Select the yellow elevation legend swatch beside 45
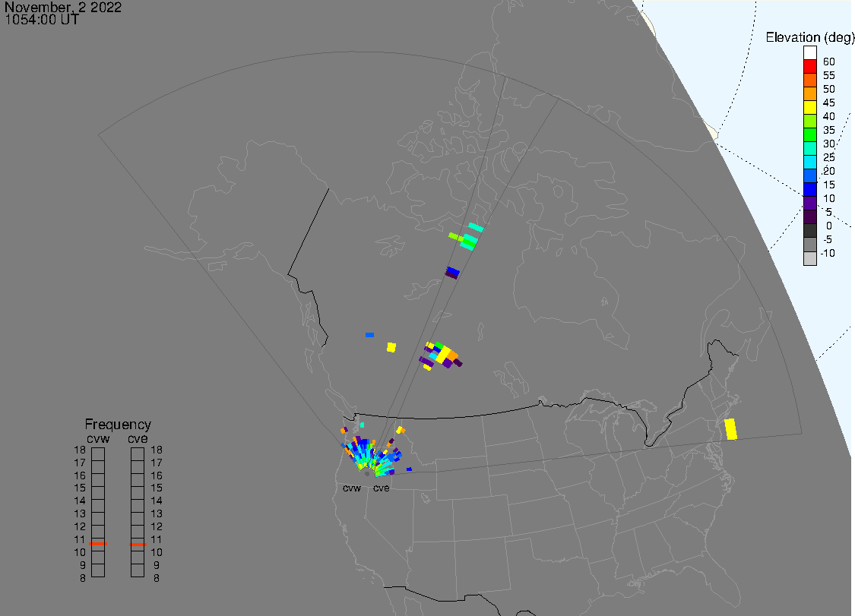This screenshot has width=855, height=616. click(809, 107)
